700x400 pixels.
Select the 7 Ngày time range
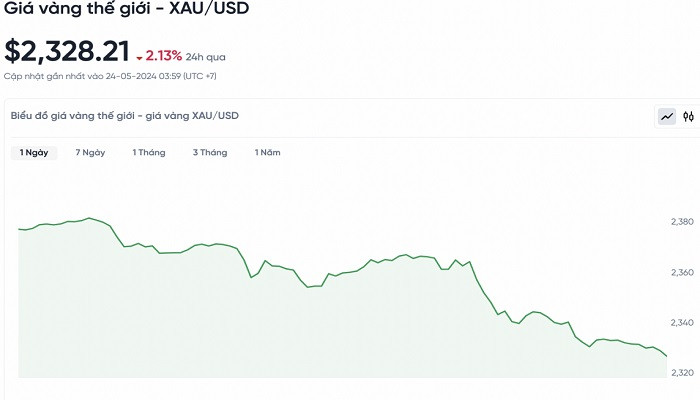coord(90,153)
